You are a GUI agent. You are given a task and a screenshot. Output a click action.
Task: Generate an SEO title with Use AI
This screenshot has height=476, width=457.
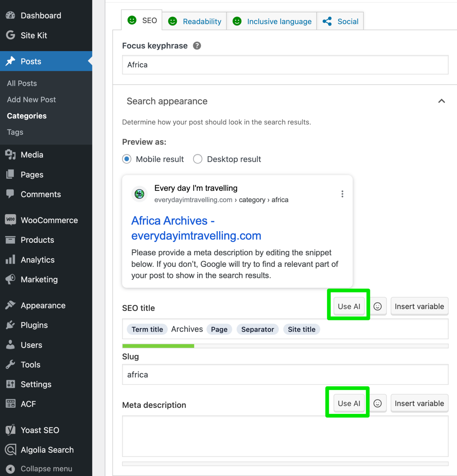click(349, 306)
